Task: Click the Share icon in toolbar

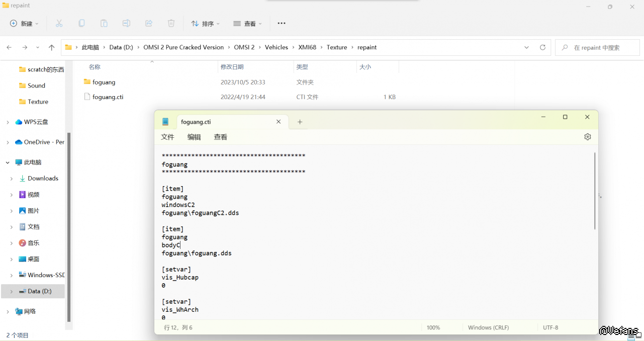Action: tap(149, 24)
